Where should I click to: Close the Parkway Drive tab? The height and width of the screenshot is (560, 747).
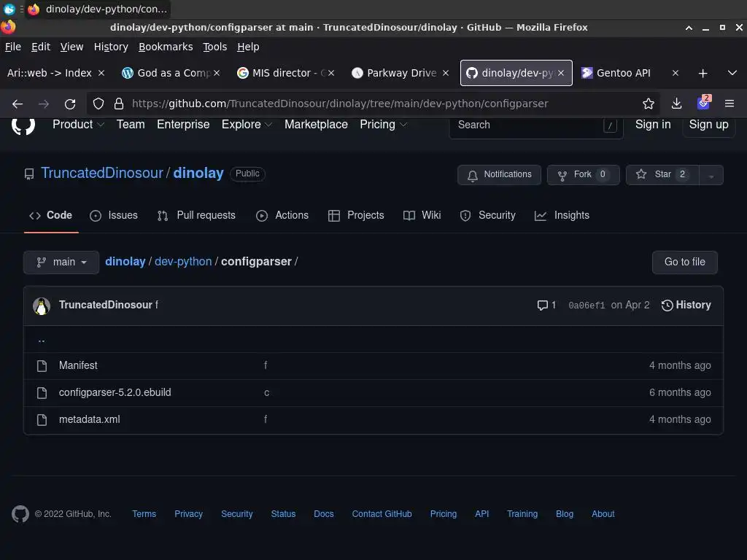[x=446, y=73]
